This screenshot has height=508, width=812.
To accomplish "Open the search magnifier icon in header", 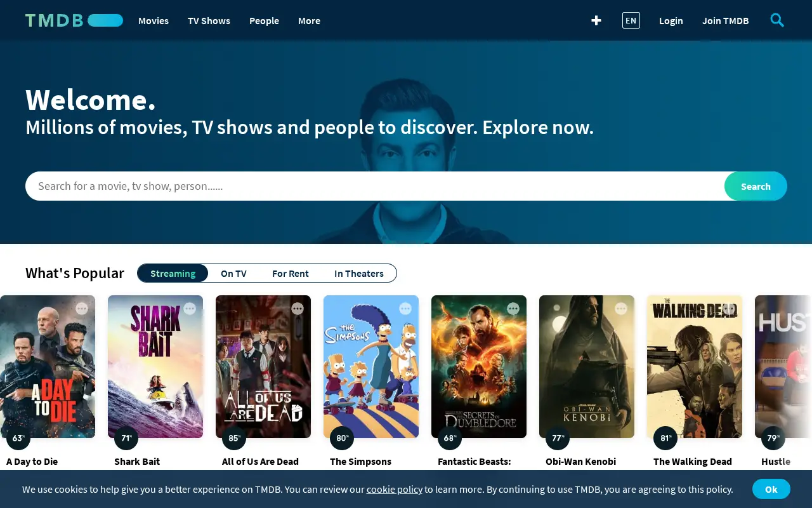I will [777, 20].
